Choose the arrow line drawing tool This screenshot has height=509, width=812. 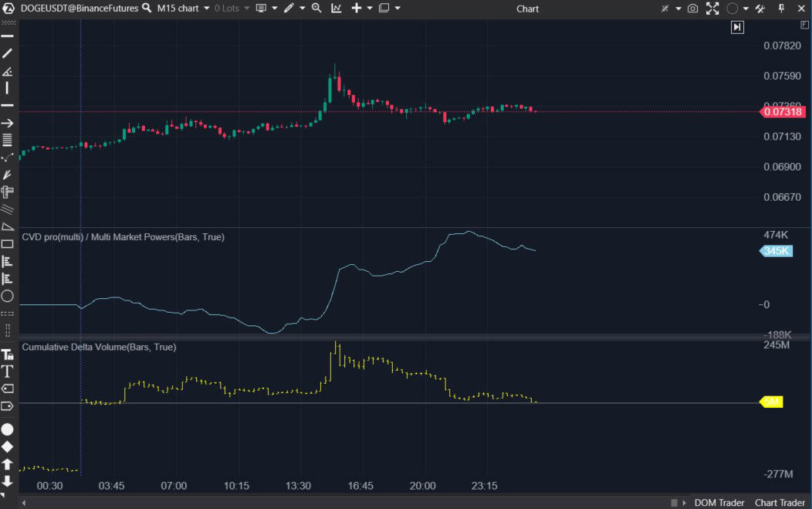coord(8,123)
